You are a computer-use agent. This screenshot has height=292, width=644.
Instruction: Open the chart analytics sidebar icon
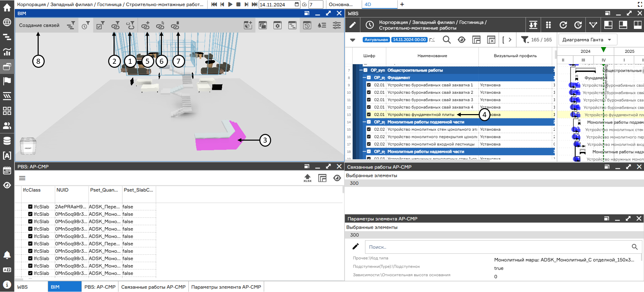tap(7, 52)
